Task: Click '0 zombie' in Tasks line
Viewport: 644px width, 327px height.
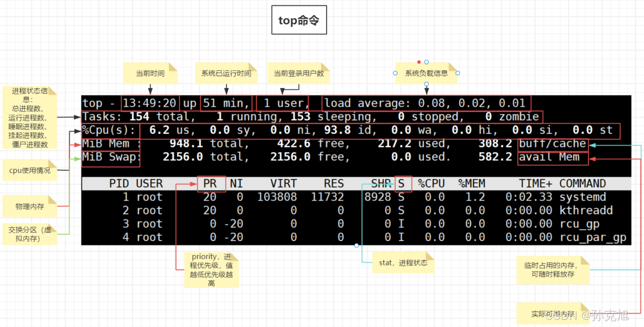Action: [x=512, y=117]
